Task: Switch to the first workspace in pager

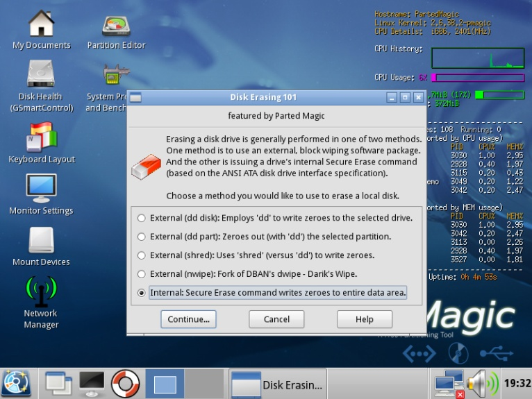Action: (165, 384)
